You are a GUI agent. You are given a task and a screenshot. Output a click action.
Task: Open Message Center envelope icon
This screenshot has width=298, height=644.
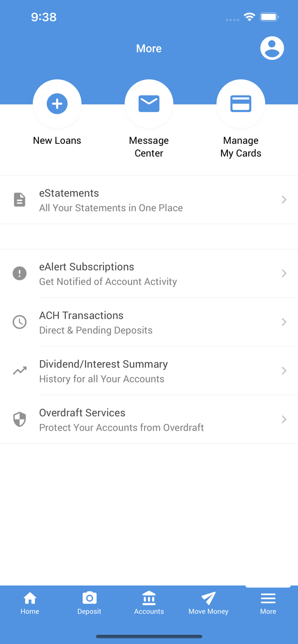149,103
